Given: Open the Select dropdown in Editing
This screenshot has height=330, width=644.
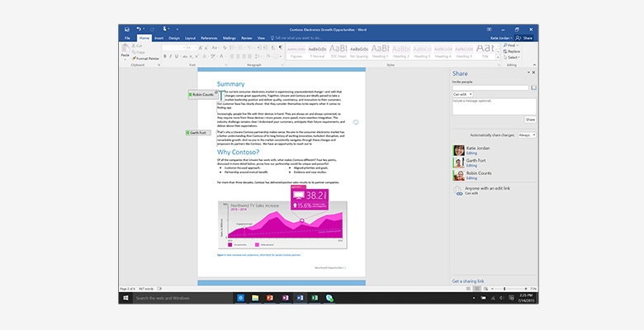Looking at the screenshot, I should point(512,57).
